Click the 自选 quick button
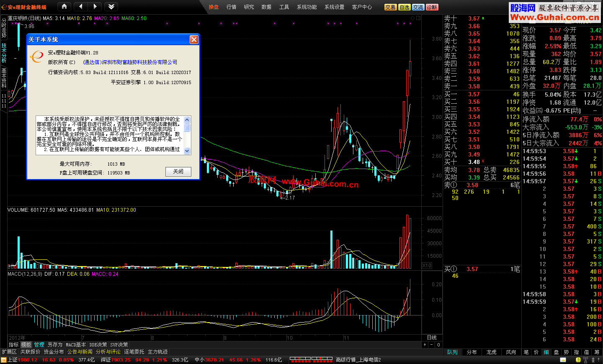 pos(404,7)
